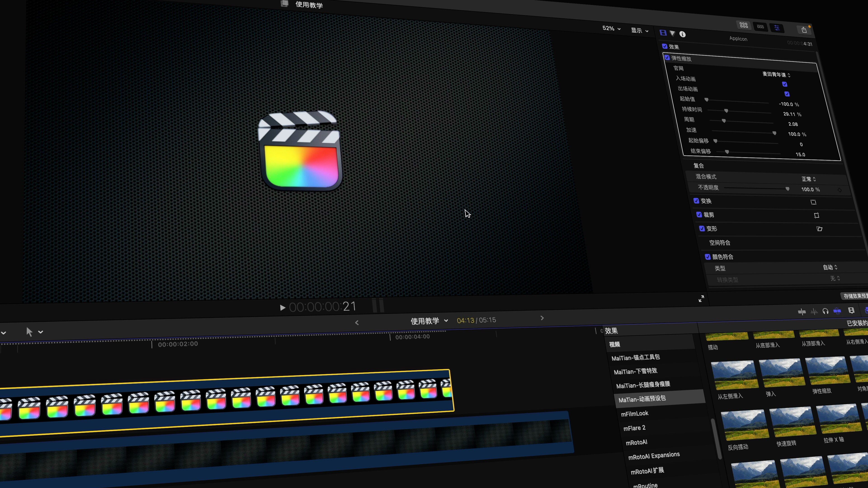868x488 pixels.
Task: Show the transform onscreen controls icon
Action: tap(814, 202)
